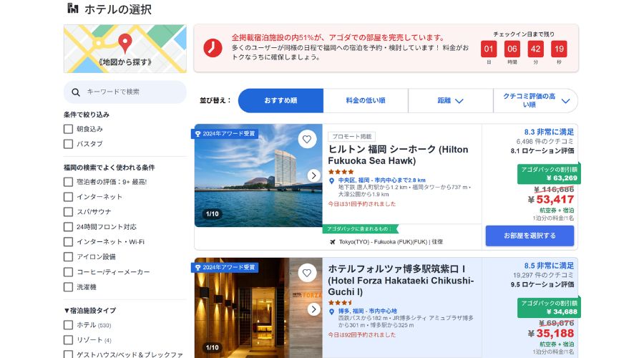
Task: Sort by 料金の低い順
Action: [366, 101]
